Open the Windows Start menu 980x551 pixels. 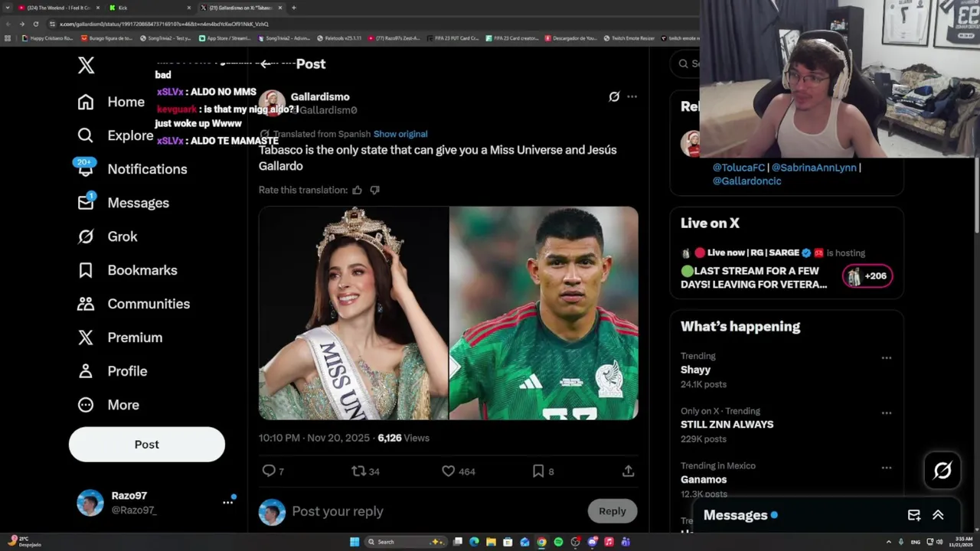click(354, 542)
